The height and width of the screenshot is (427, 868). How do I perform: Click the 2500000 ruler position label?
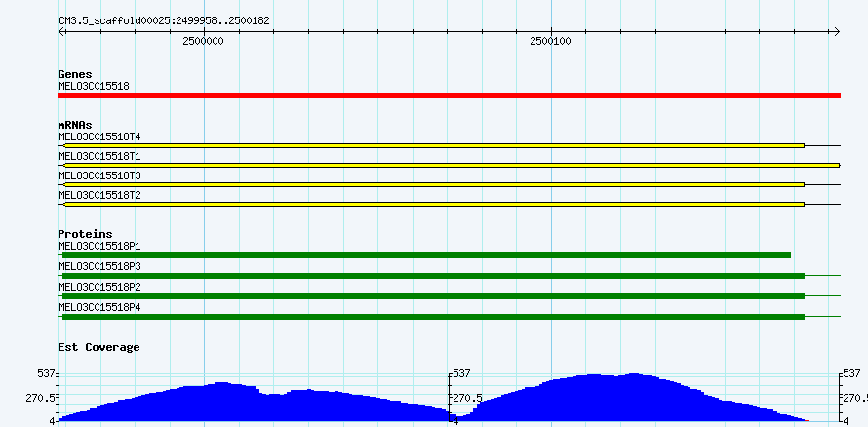point(203,42)
